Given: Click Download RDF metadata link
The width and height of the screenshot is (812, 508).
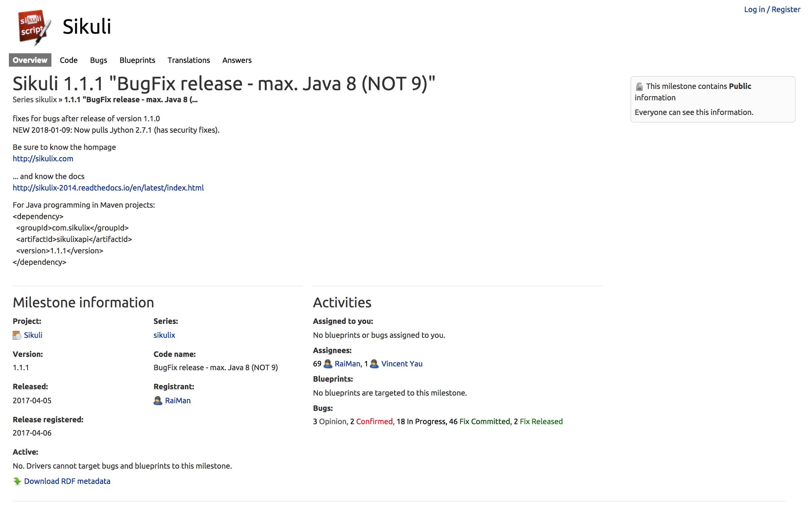Looking at the screenshot, I should (x=67, y=481).
